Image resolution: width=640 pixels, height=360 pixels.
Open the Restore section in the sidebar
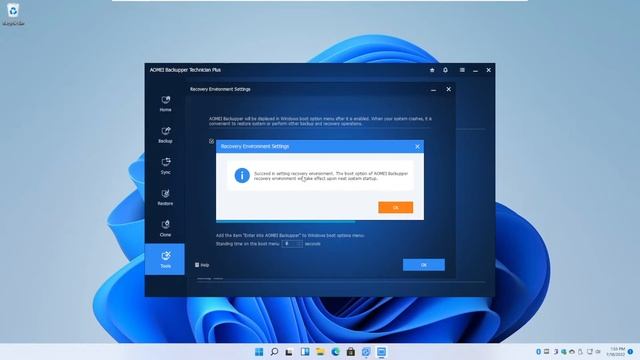point(165,197)
